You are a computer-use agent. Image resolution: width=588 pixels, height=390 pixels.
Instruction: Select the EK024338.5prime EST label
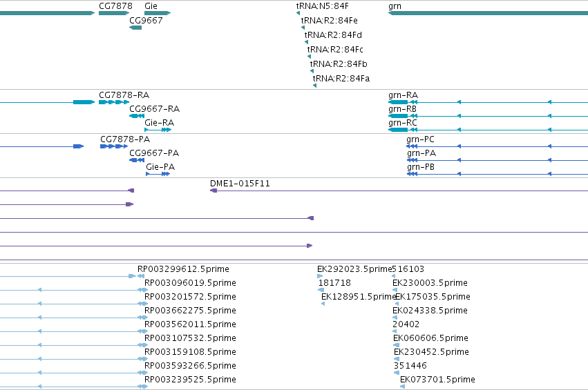pos(430,311)
